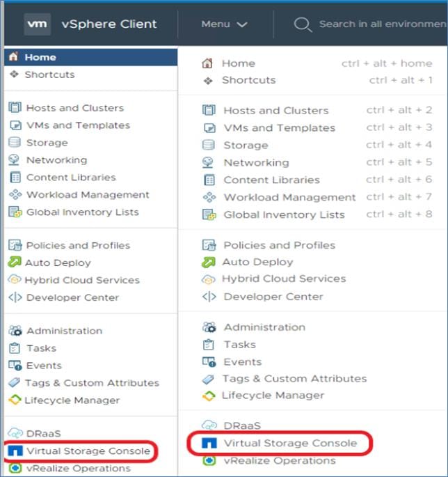
Task: Choose Tasks from the dropdown menu
Action: tap(240, 345)
